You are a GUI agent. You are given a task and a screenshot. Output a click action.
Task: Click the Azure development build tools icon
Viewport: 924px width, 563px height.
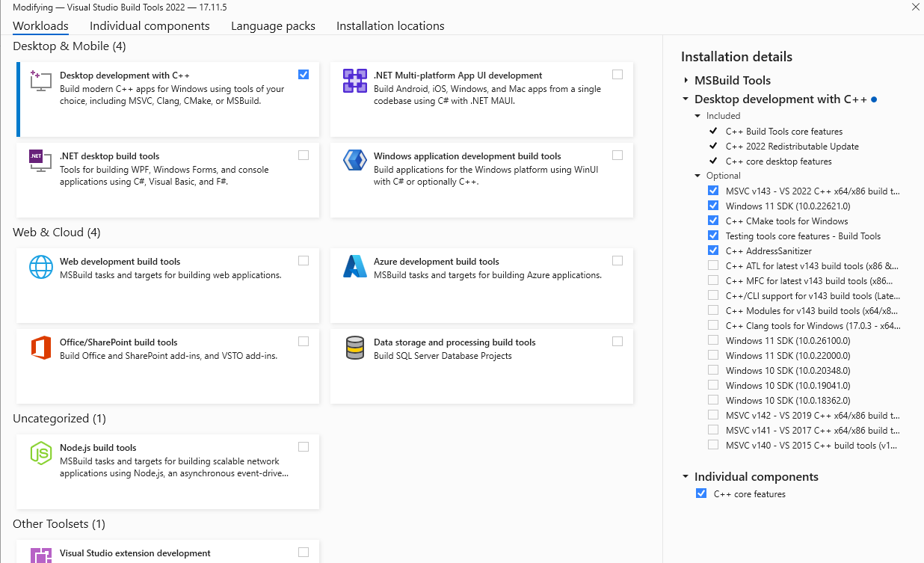(x=354, y=267)
